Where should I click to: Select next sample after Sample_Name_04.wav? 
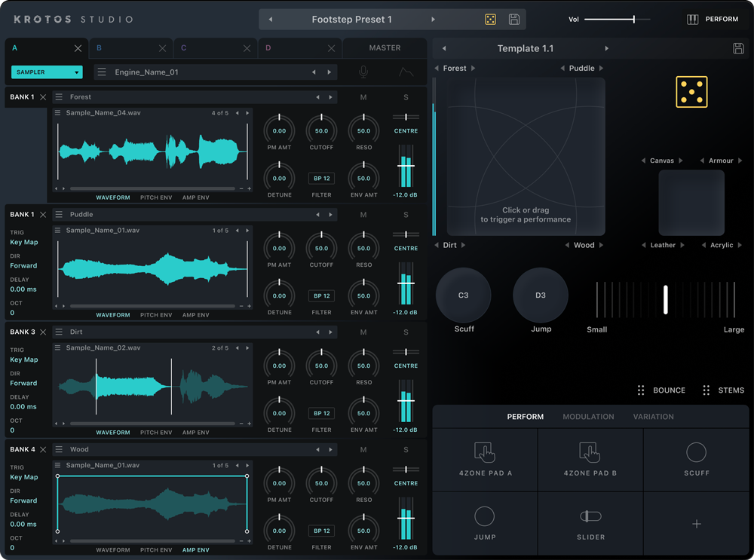(247, 113)
